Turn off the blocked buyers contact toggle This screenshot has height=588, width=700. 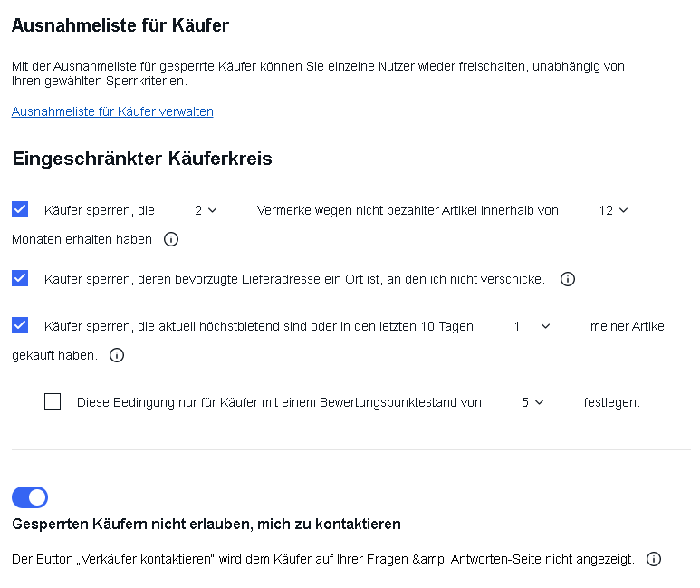click(30, 497)
